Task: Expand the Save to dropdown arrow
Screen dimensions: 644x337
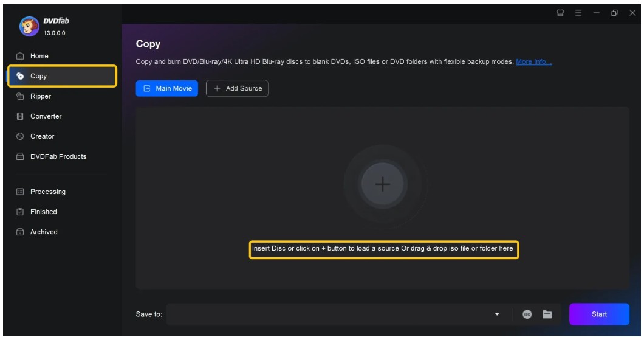Action: (496, 314)
